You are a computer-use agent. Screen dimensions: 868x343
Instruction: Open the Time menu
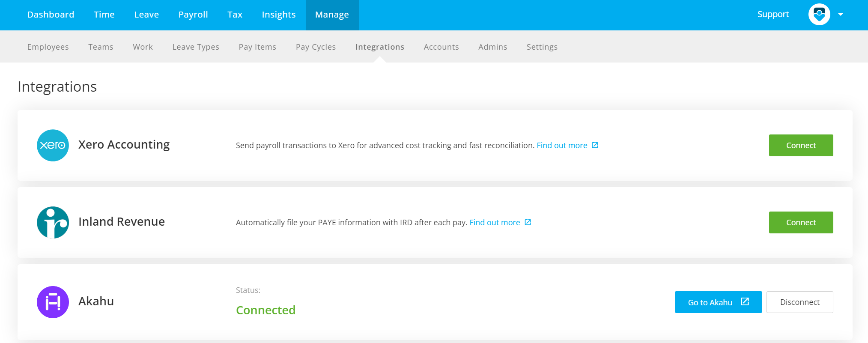104,15
